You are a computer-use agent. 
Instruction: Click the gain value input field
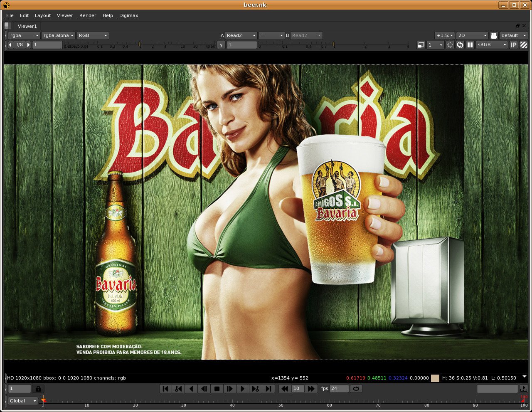[47, 44]
